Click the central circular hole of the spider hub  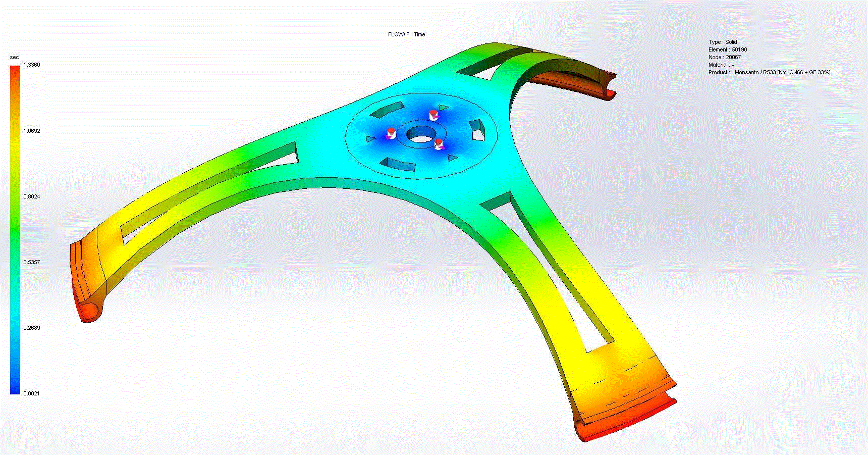422,134
